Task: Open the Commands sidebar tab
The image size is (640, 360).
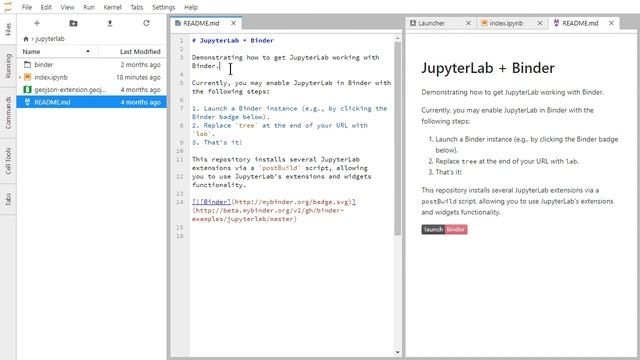Action: (8, 113)
